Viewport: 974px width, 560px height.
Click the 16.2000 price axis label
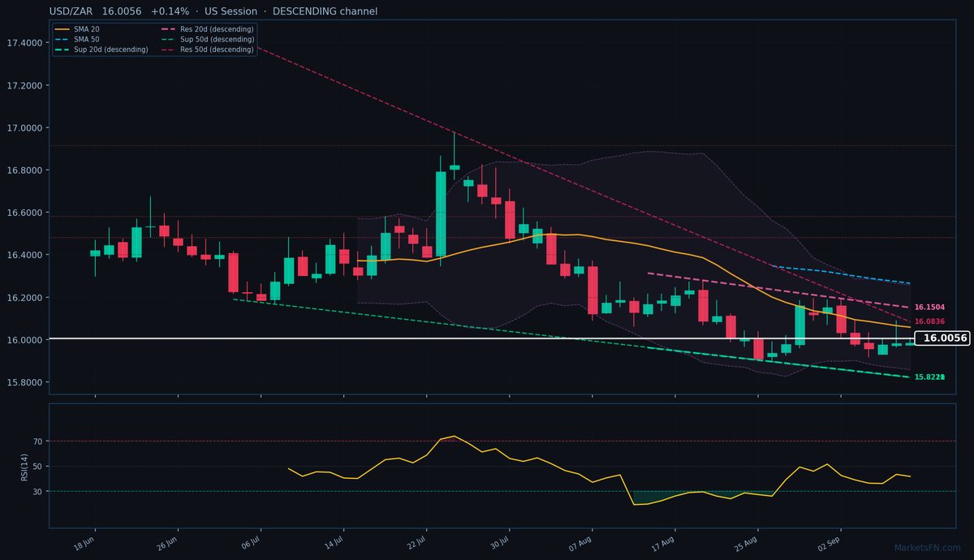pyautogui.click(x=25, y=297)
